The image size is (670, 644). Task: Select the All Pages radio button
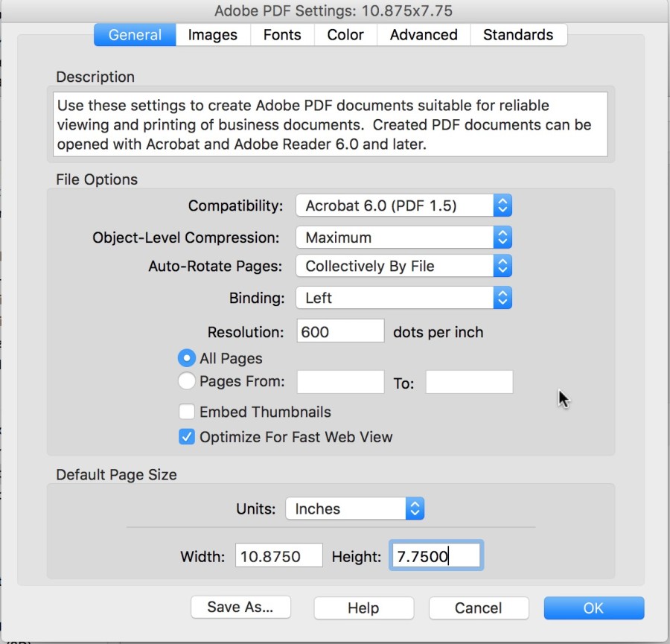point(187,358)
